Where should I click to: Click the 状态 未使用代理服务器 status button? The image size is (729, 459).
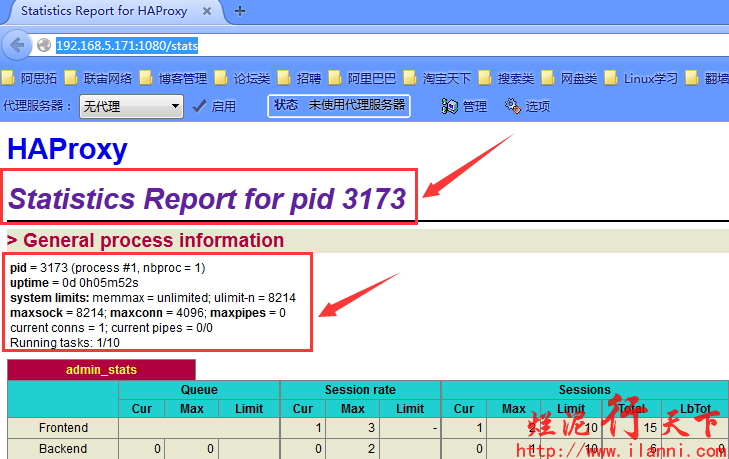point(339,105)
